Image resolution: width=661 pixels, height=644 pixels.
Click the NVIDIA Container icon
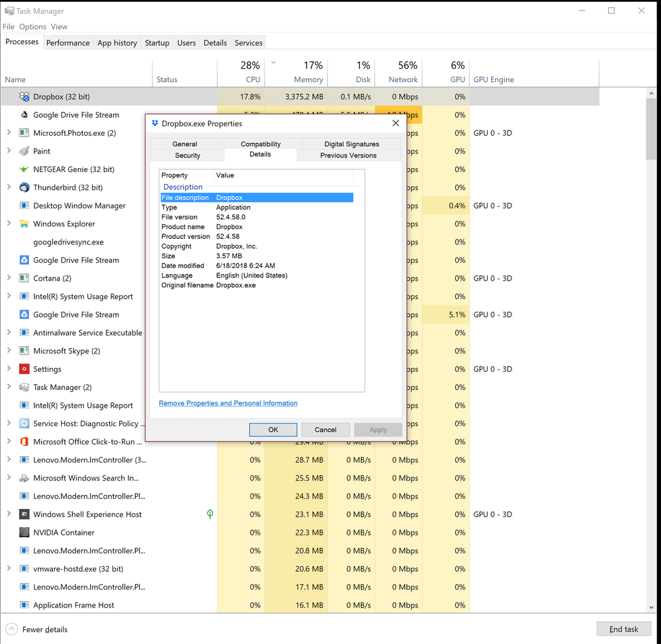pyautogui.click(x=24, y=532)
